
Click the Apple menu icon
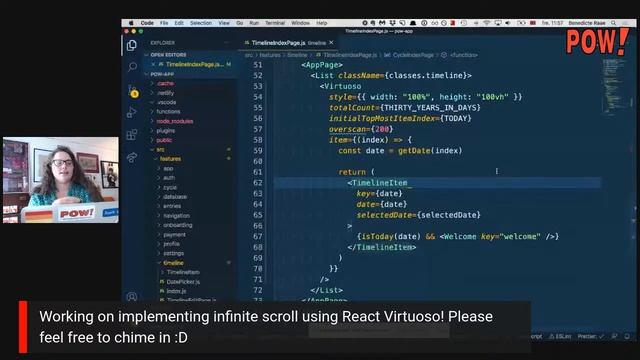tap(131, 23)
